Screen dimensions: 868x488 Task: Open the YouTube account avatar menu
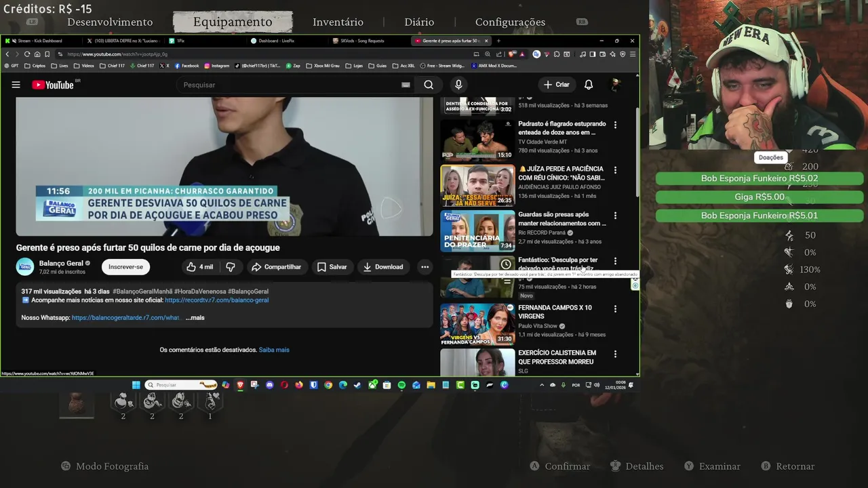616,85
